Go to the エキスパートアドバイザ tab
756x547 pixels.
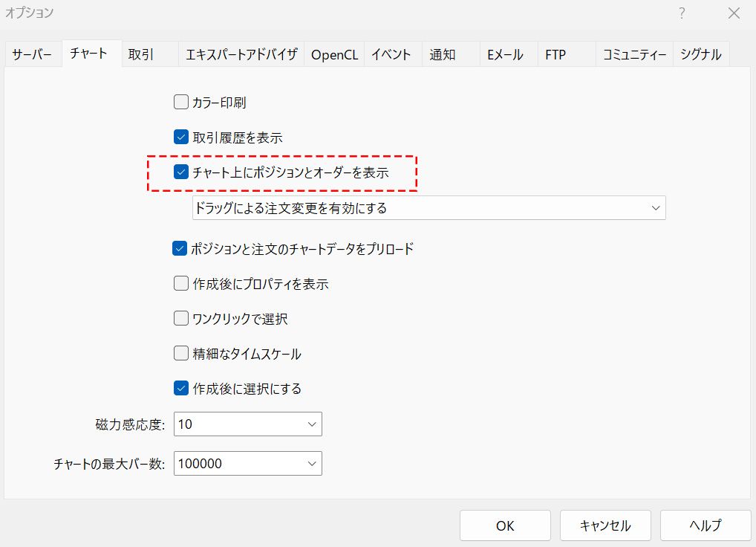(241, 55)
